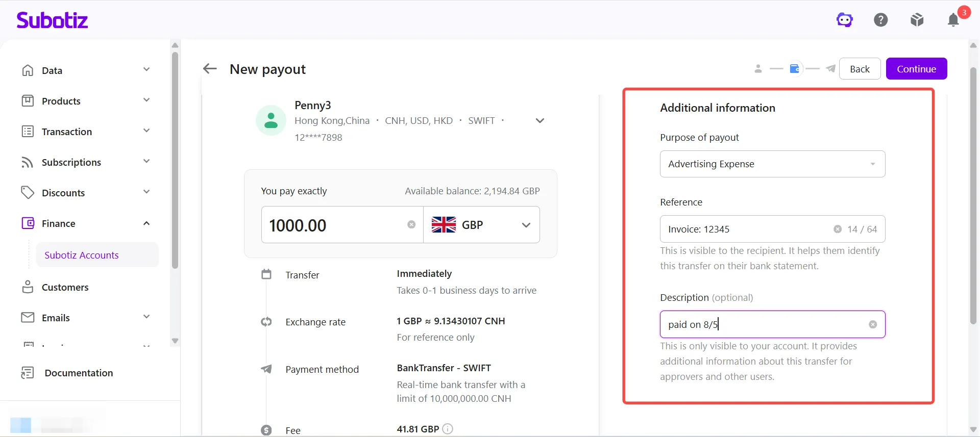Click the 14 / 64 character counter
The height and width of the screenshot is (437, 980).
[x=862, y=229]
